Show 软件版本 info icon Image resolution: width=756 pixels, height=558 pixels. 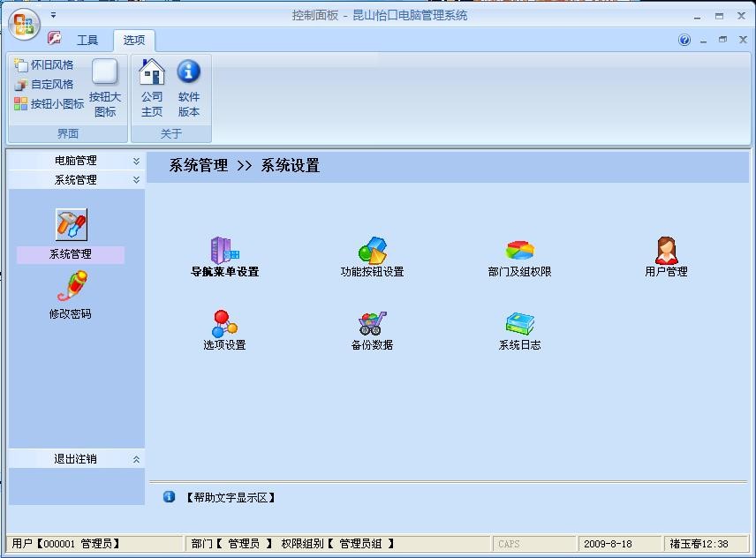click(x=188, y=88)
